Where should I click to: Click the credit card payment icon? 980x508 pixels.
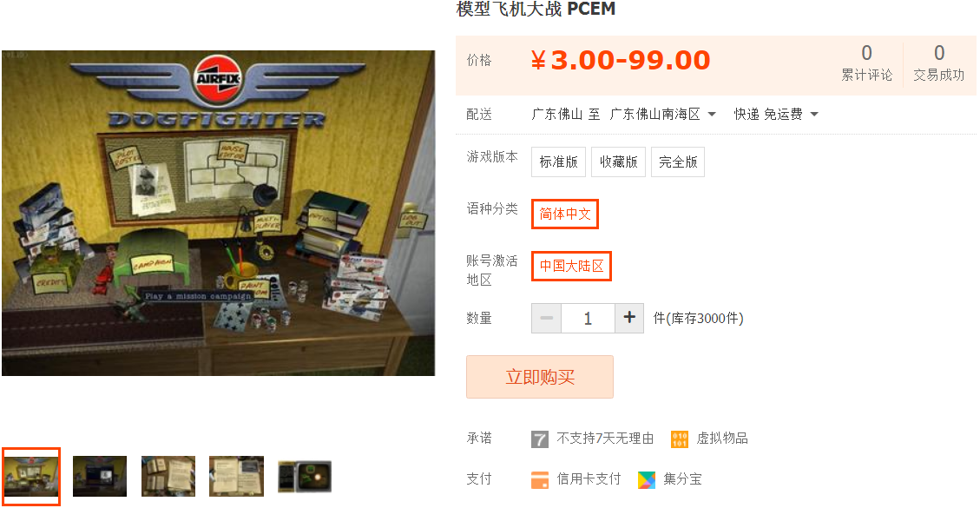click(539, 480)
